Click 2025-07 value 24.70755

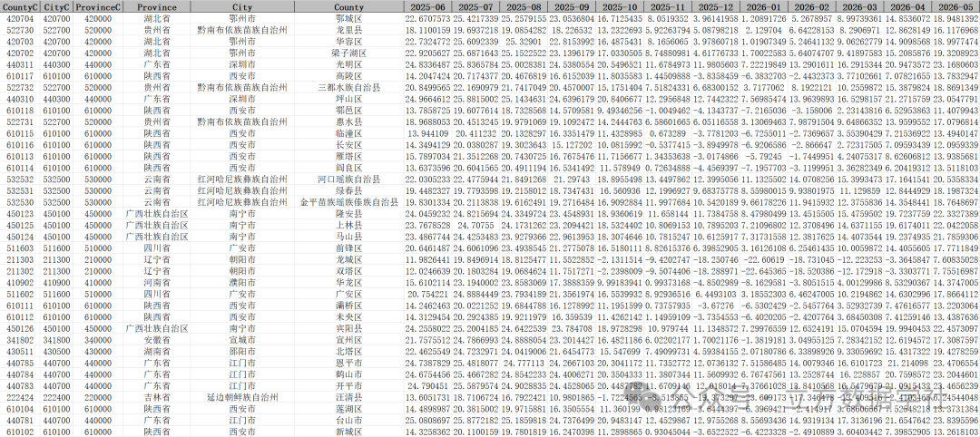(x=476, y=226)
